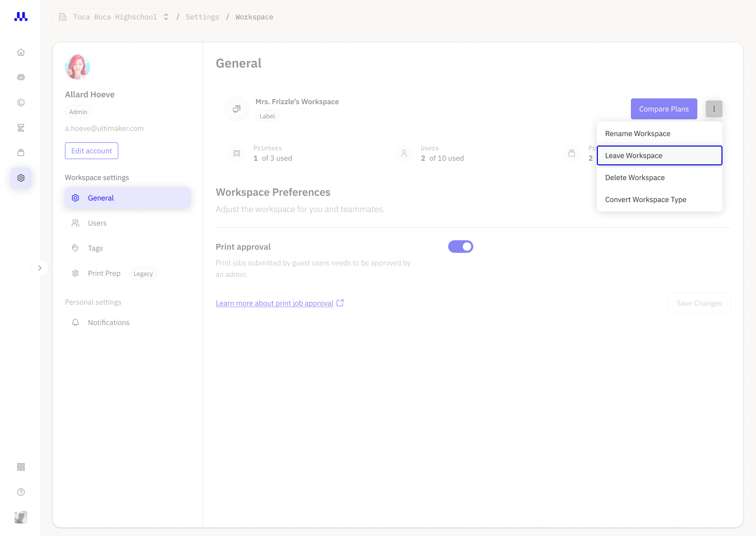Screen dimensions: 756x536
Task: Expand the collapsed navigation sidebar chevron
Action: 40,268
